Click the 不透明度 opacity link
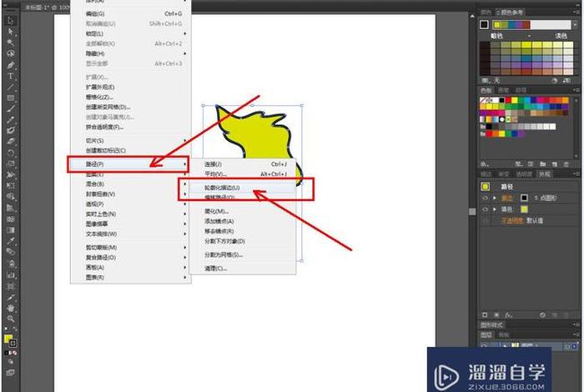Viewport: 584px width, 392px height. (x=512, y=221)
